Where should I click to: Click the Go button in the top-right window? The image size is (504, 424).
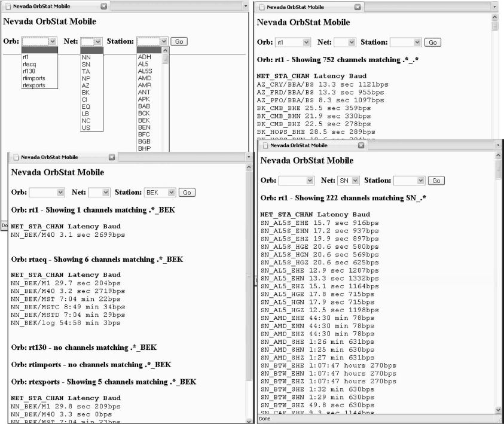[x=433, y=42]
